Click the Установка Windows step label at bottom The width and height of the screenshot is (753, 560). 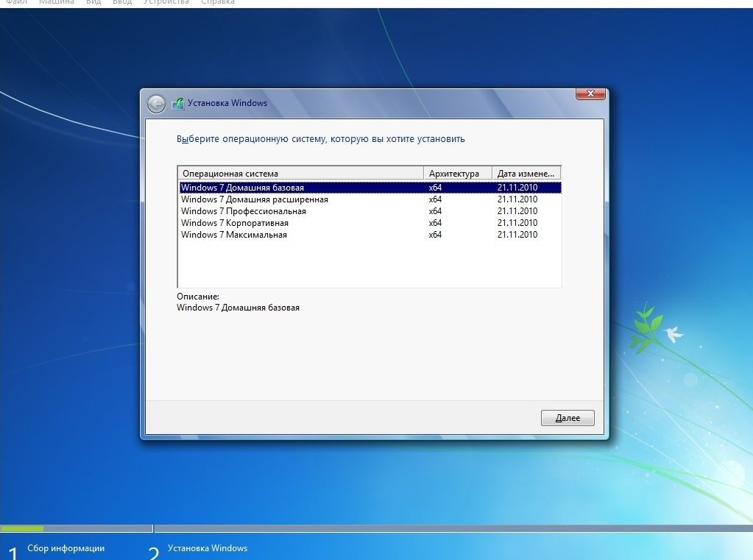point(208,548)
